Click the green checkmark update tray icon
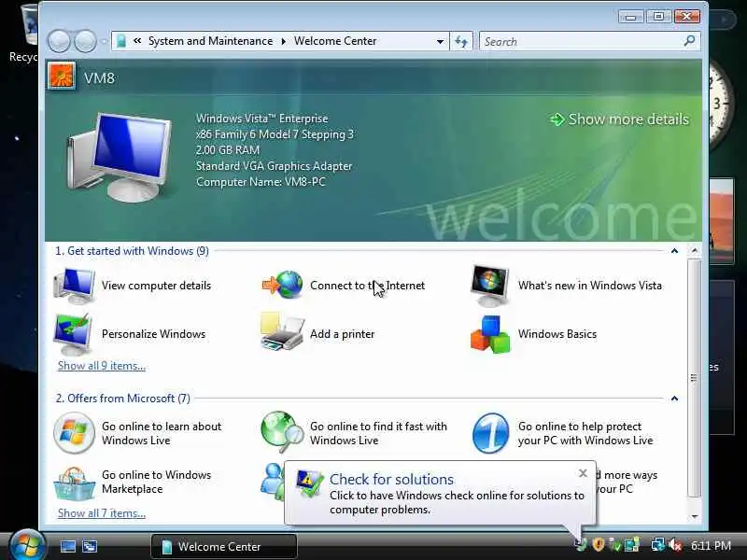 point(615,545)
